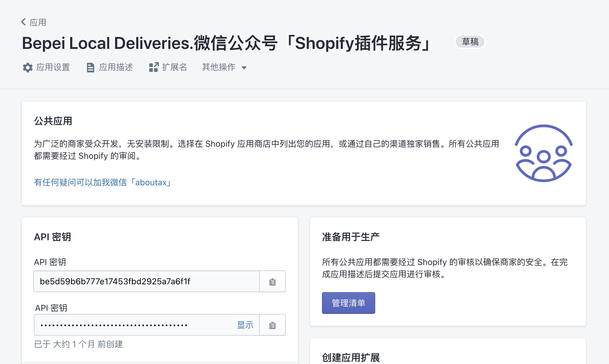609x364 pixels.
Task: Click the API 密钥 card heading
Action: click(53, 237)
